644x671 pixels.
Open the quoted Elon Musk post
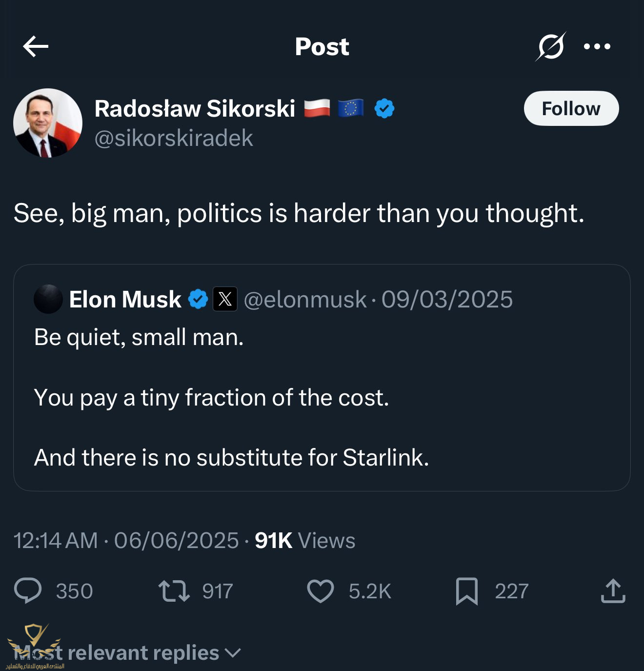pos(322,398)
